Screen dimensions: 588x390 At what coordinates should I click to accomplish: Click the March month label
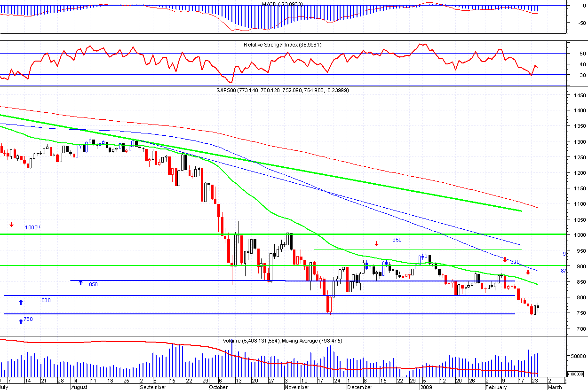pyautogui.click(x=555, y=388)
